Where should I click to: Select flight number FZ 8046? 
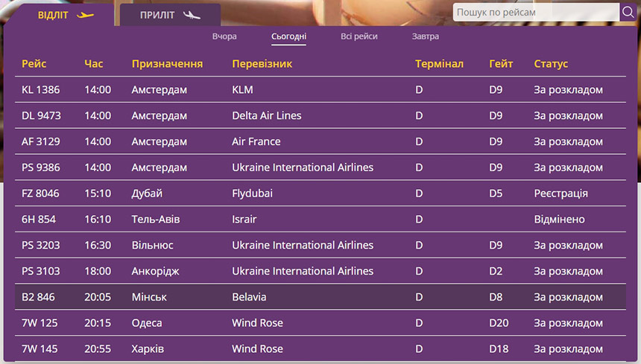pyautogui.click(x=40, y=194)
